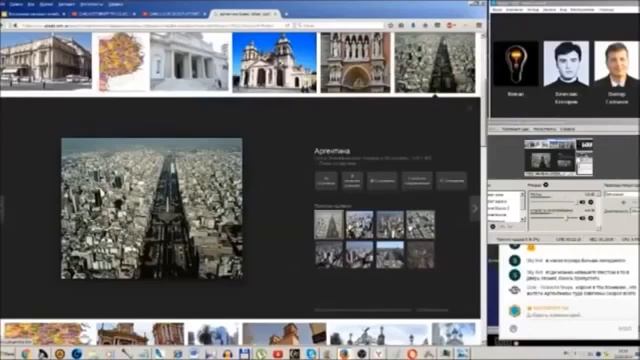
Task: Open the last browser menu bar item
Action: [116, 4]
